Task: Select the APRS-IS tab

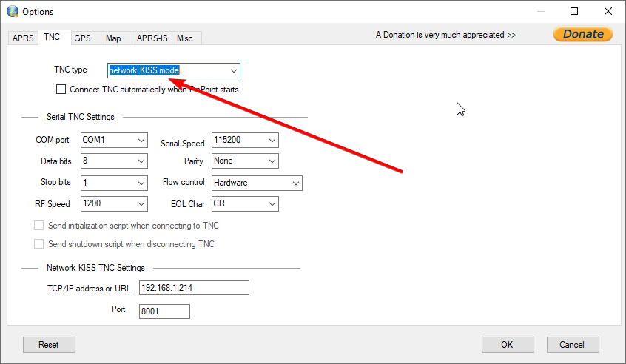Action: coord(150,38)
